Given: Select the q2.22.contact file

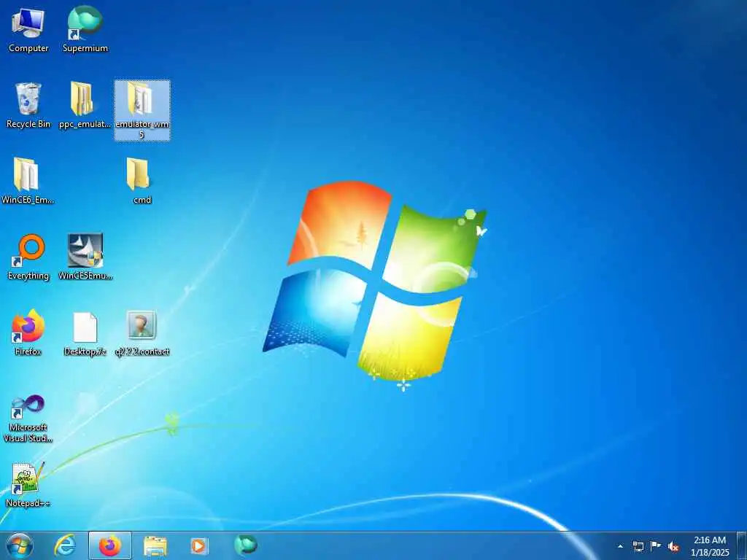Looking at the screenshot, I should pos(142,332).
